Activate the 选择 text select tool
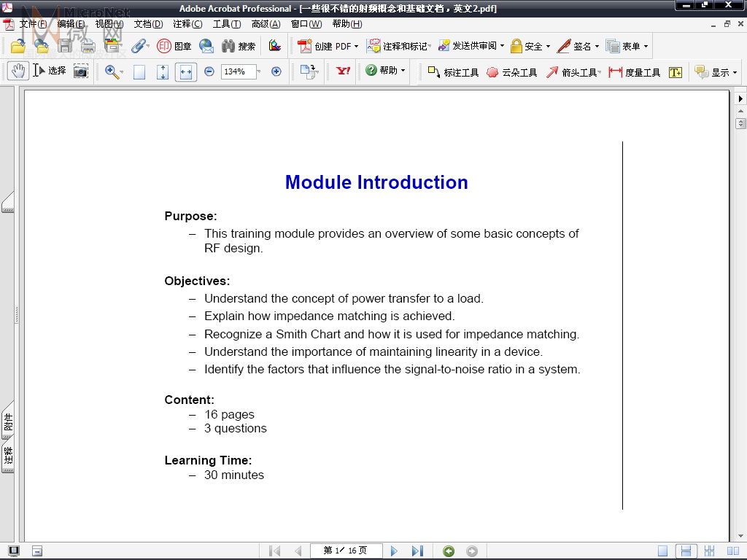Screen dimensions: 747x560 [x=49, y=71]
